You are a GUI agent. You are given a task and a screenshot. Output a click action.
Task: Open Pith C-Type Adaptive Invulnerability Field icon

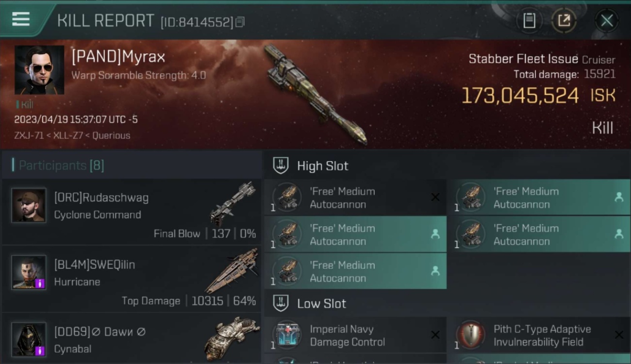470,335
